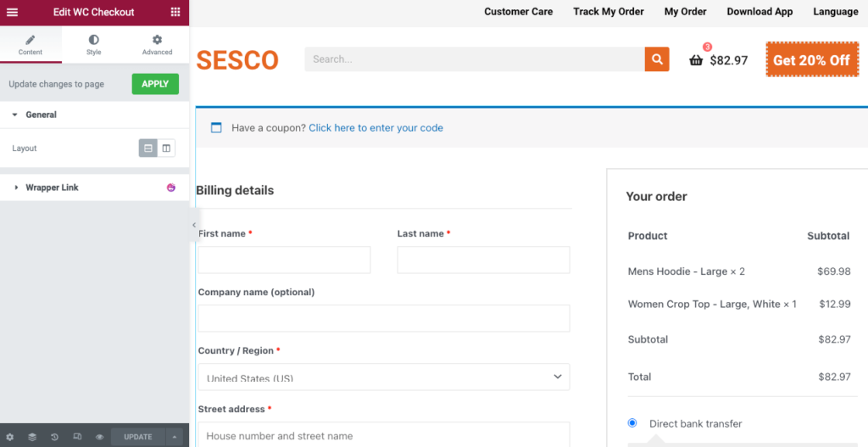
Task: Open page settings gear in bottom bar
Action: (10, 437)
